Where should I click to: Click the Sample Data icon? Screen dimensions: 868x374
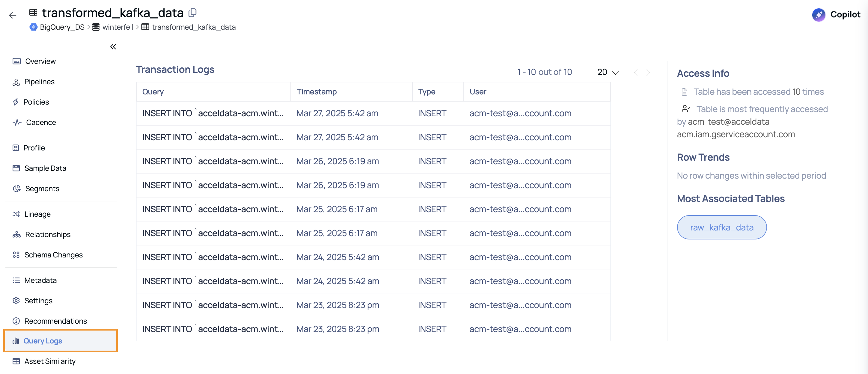(16, 168)
